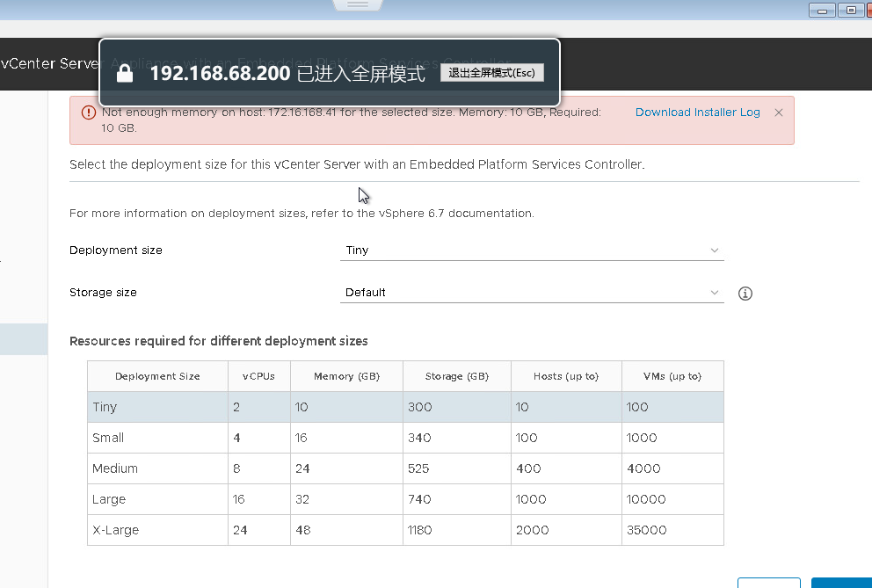
Task: Select the Small row name in the table
Action: 108,438
